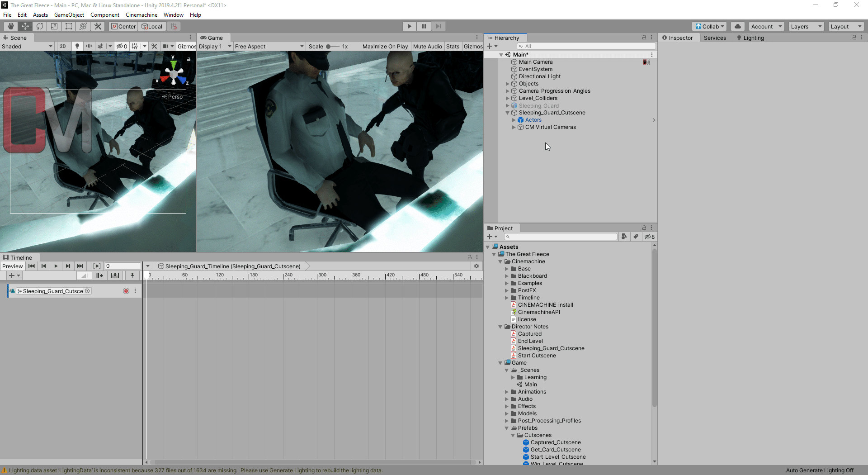
Task: Select the Scale tool
Action: [x=54, y=26]
